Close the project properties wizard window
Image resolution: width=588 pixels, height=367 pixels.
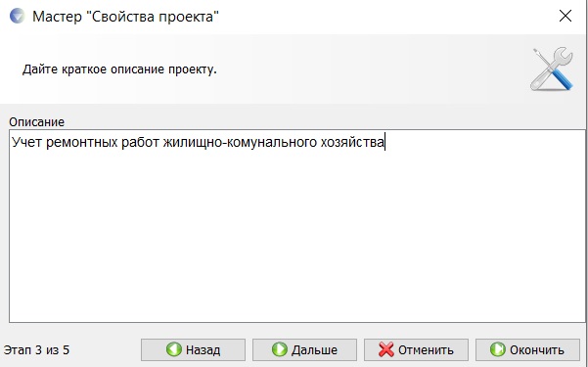click(x=565, y=16)
